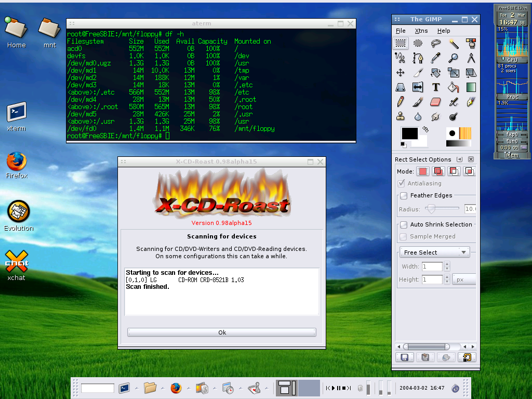The height and width of the screenshot is (399, 532).
Task: Swap foreground and background colors
Action: click(425, 129)
